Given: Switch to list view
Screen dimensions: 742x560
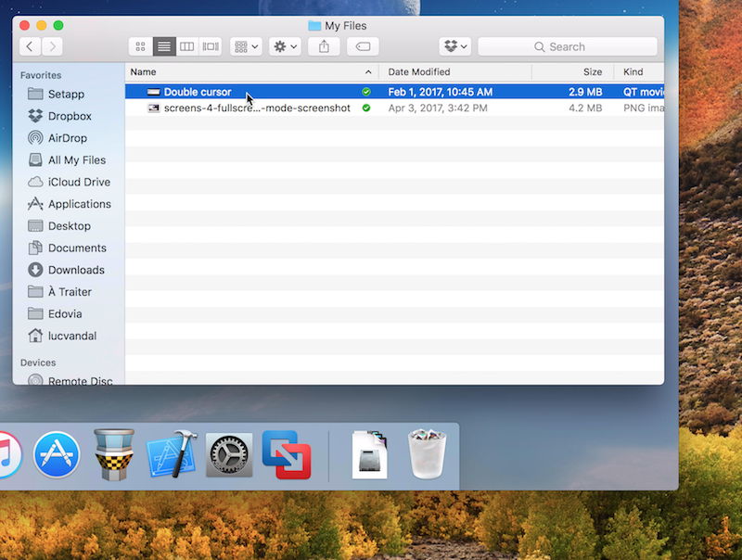Looking at the screenshot, I should tap(164, 46).
